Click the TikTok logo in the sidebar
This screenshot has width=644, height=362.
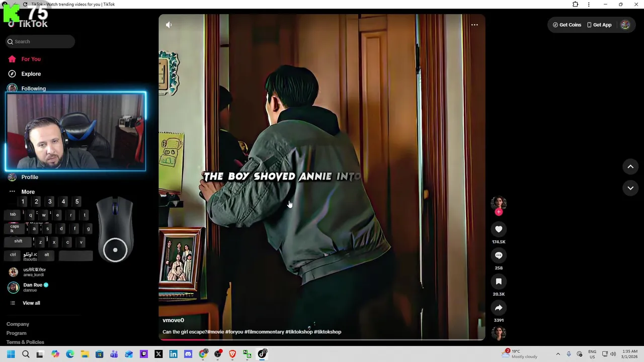[28, 24]
